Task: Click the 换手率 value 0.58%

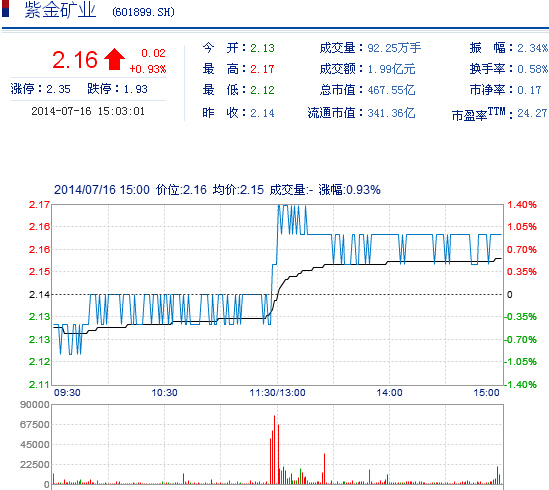Action: tap(533, 69)
